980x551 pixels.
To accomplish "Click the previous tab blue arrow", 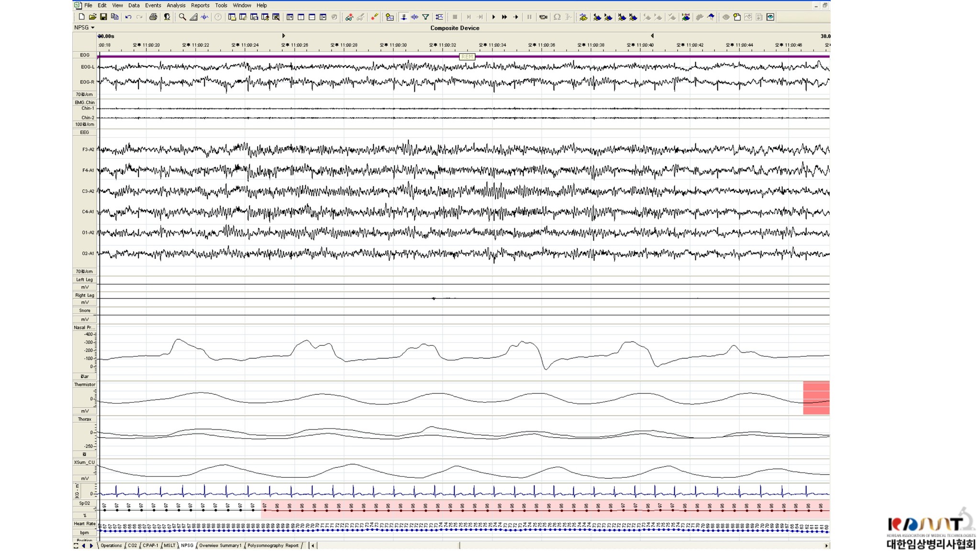I will (84, 546).
